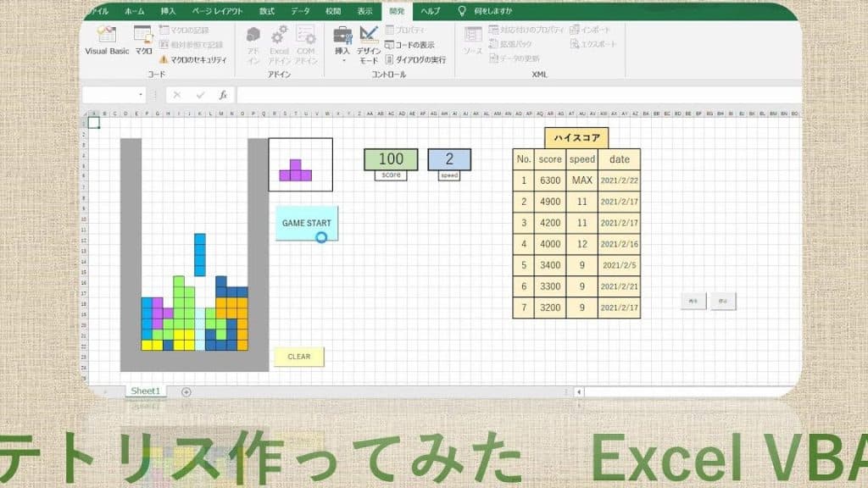
Task: Click the falling light-blue I tetromino
Action: tap(200, 254)
